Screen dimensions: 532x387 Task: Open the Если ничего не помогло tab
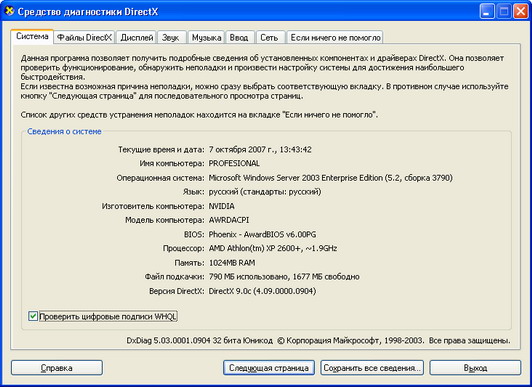click(x=336, y=38)
